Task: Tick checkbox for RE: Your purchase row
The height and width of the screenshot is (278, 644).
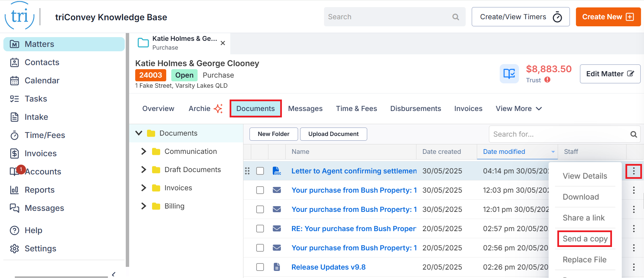Action: coord(260,229)
